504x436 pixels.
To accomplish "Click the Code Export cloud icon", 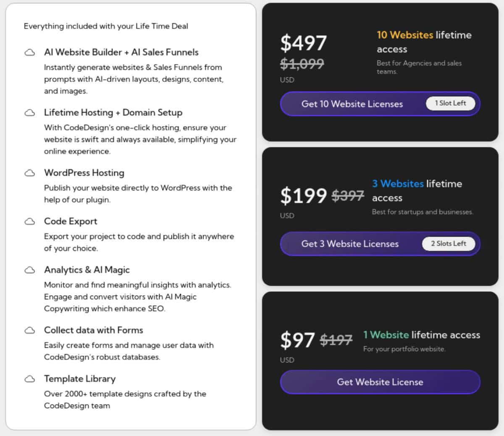I will click(29, 221).
